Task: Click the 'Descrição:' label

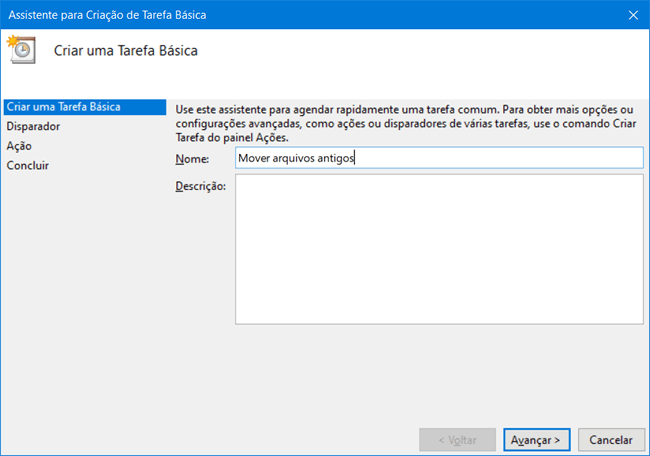Action: coord(201,186)
